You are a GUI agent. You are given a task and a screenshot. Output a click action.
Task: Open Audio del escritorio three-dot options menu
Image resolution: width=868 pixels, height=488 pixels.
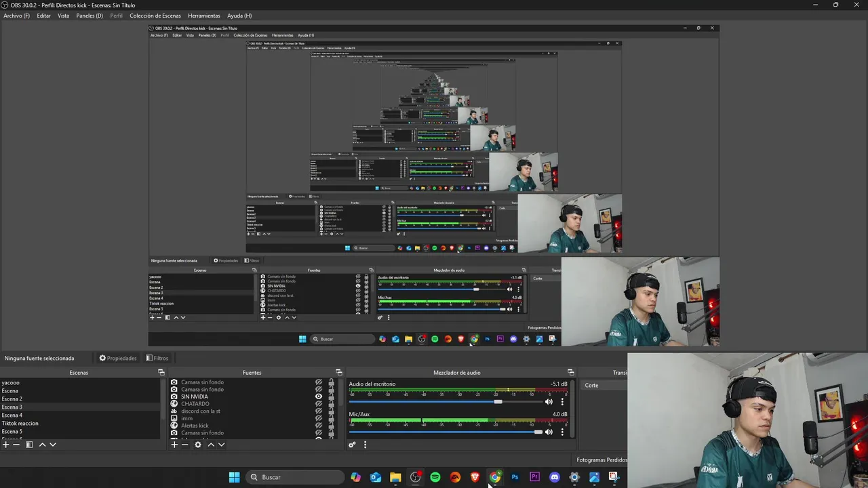click(x=562, y=401)
